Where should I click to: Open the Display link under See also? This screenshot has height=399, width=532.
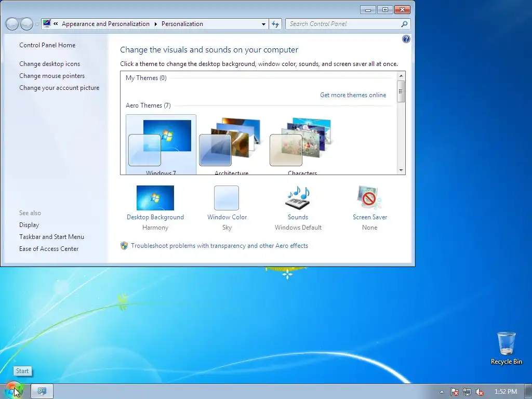(x=29, y=225)
